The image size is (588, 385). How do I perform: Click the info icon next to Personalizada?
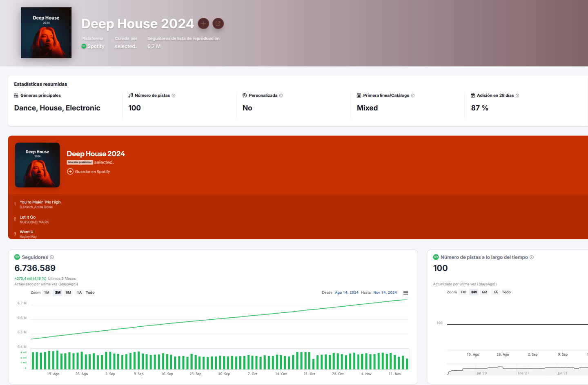281,95
